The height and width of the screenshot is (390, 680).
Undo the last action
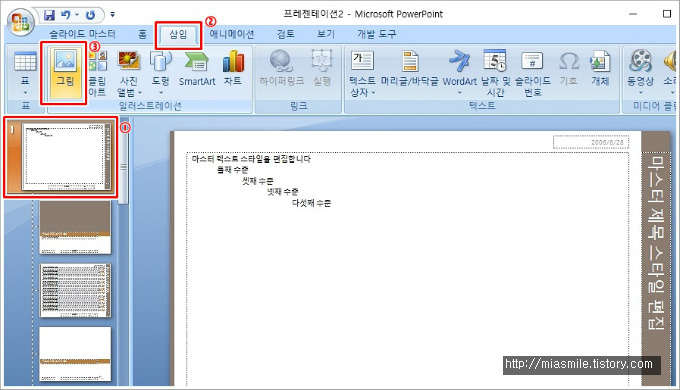pyautogui.click(x=65, y=15)
